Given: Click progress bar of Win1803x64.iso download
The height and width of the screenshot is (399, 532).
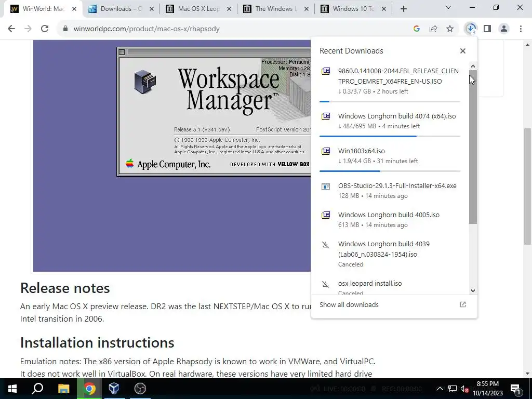Looking at the screenshot, I should coord(390,171).
